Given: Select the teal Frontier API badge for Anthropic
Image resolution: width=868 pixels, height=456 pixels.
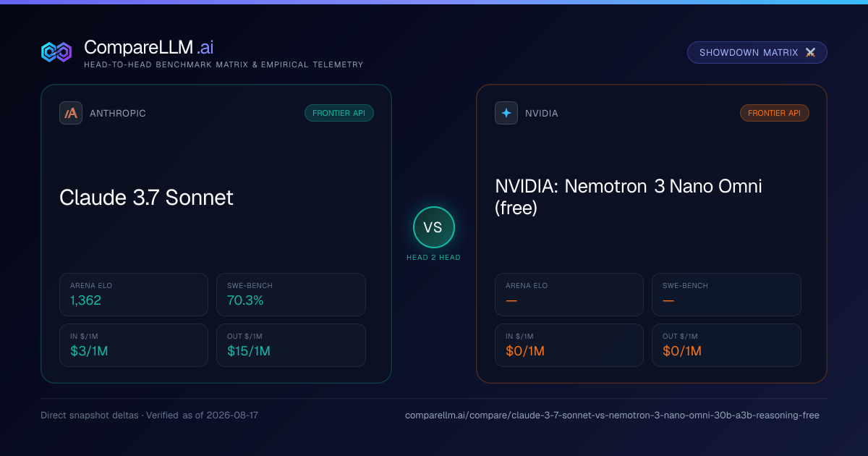Looking at the screenshot, I should coord(339,113).
